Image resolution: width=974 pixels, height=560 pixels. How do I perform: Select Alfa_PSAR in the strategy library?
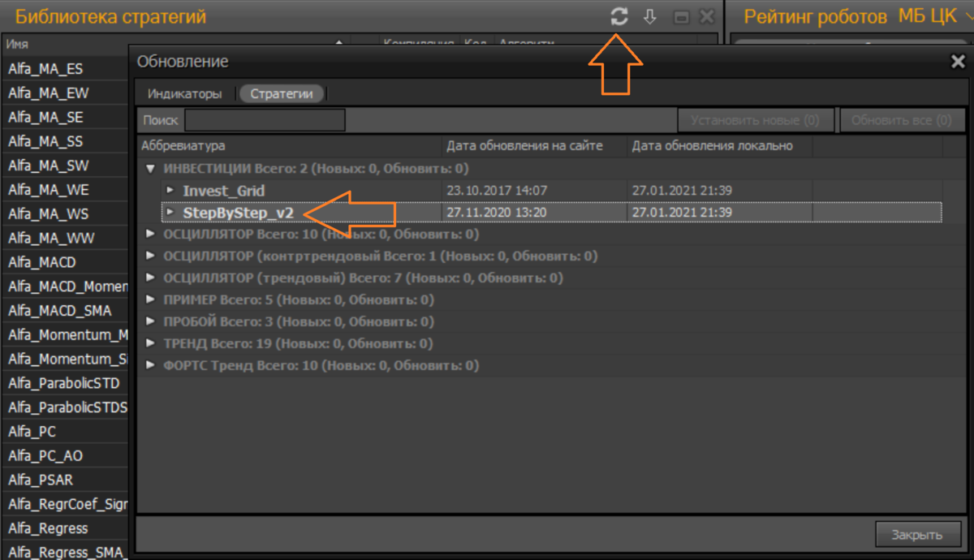point(41,480)
